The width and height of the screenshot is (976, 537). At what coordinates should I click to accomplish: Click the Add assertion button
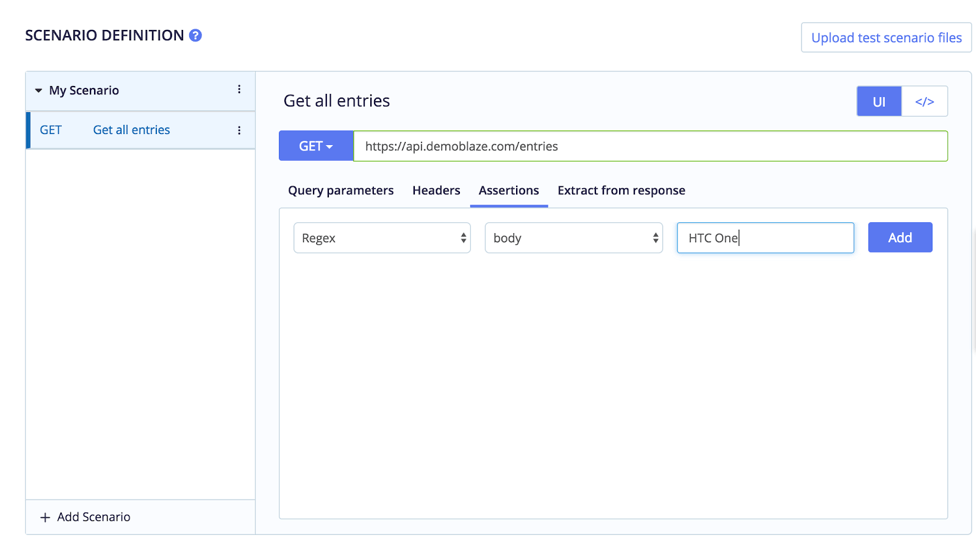900,237
